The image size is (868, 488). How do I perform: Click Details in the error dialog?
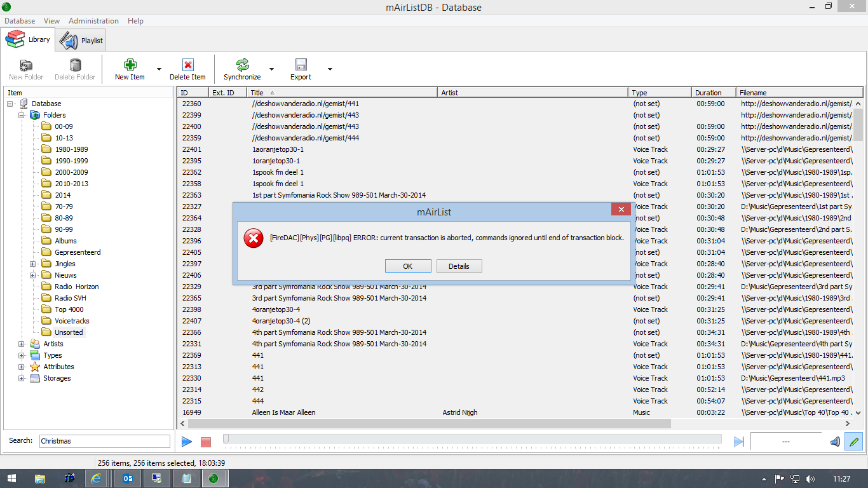click(x=459, y=266)
